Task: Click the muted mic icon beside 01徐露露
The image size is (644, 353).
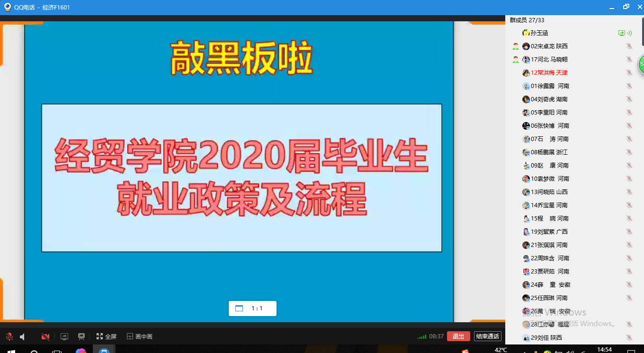Action: tap(629, 86)
